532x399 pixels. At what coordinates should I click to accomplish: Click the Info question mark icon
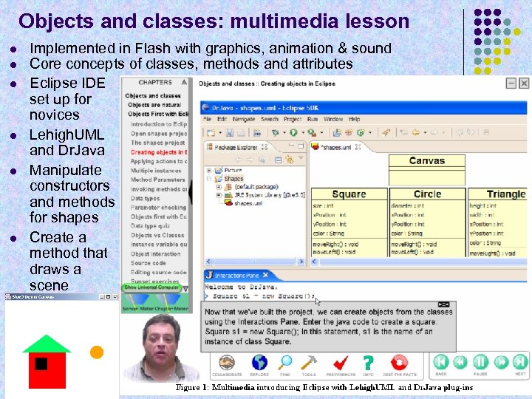368,363
